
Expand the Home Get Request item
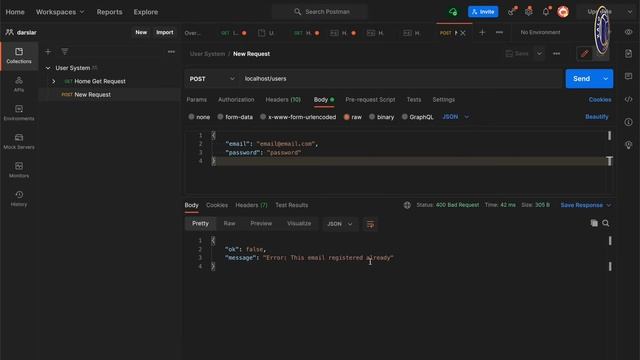(x=53, y=81)
